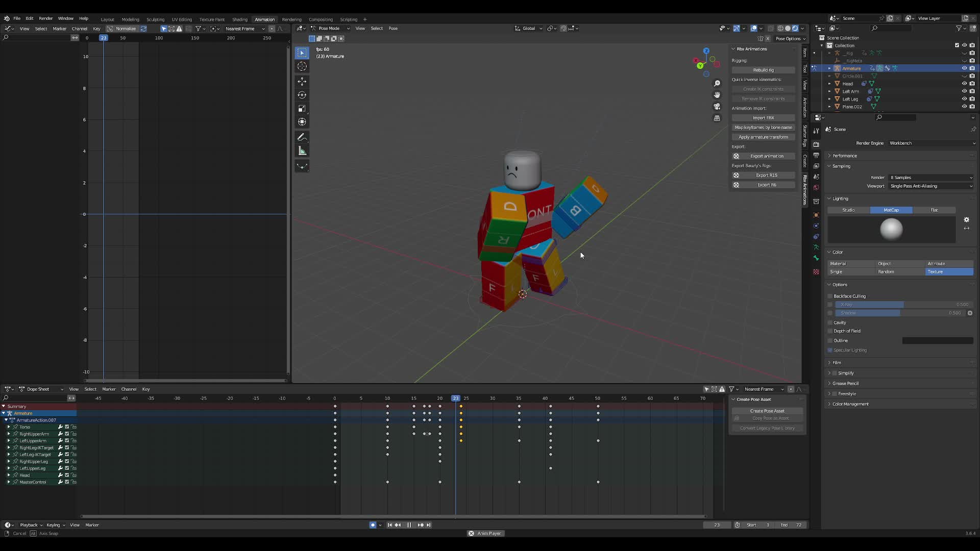Viewport: 980px width, 551px height.
Task: Click the Rebuild rig button
Action: pos(763,70)
